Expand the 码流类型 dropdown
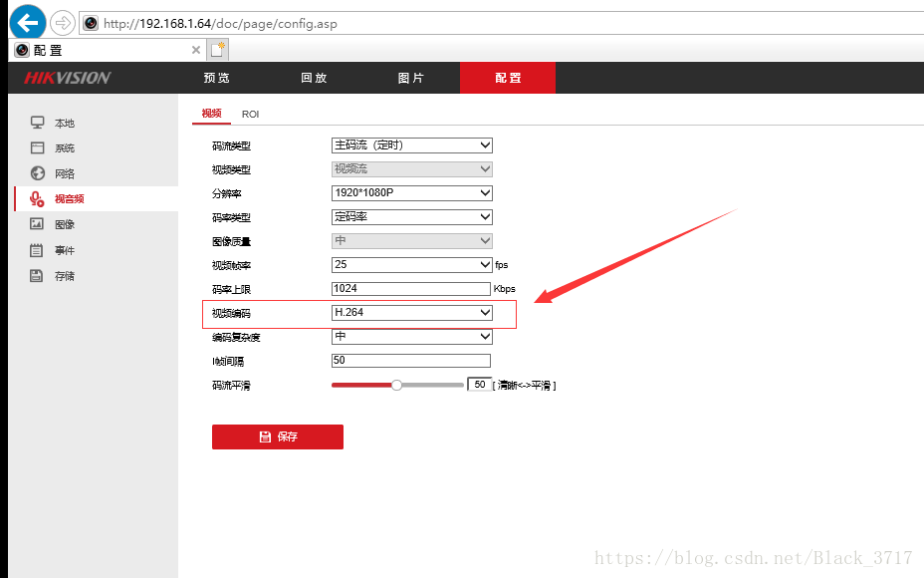The width and height of the screenshot is (924, 578). pos(412,145)
